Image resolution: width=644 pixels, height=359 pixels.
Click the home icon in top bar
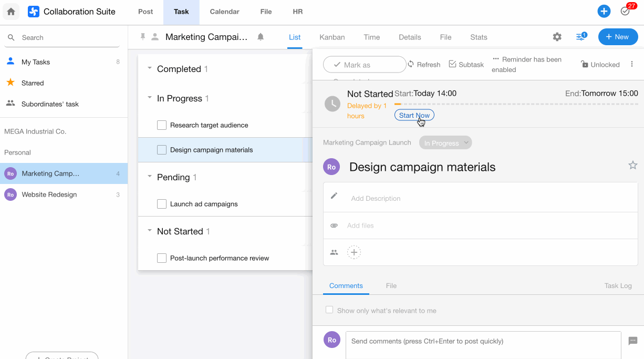(11, 12)
